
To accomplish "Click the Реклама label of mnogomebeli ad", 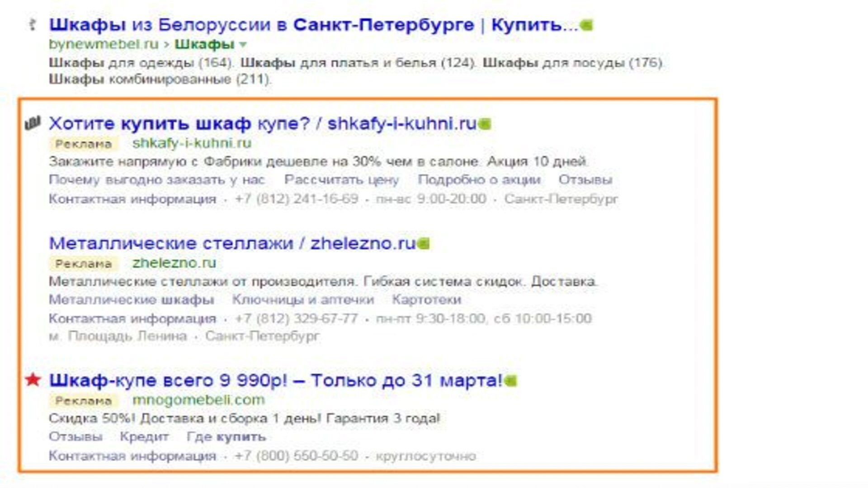I will point(84,401).
